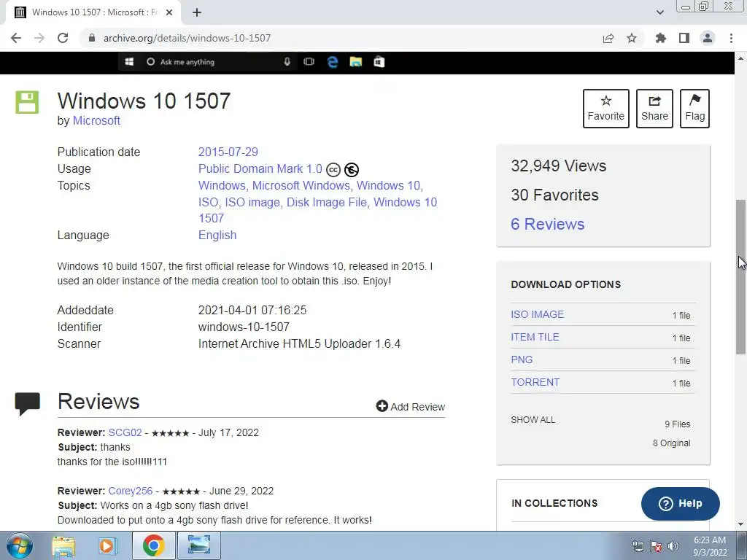Open the 2015-07-29 publication date link
747x560 pixels.
coord(228,152)
